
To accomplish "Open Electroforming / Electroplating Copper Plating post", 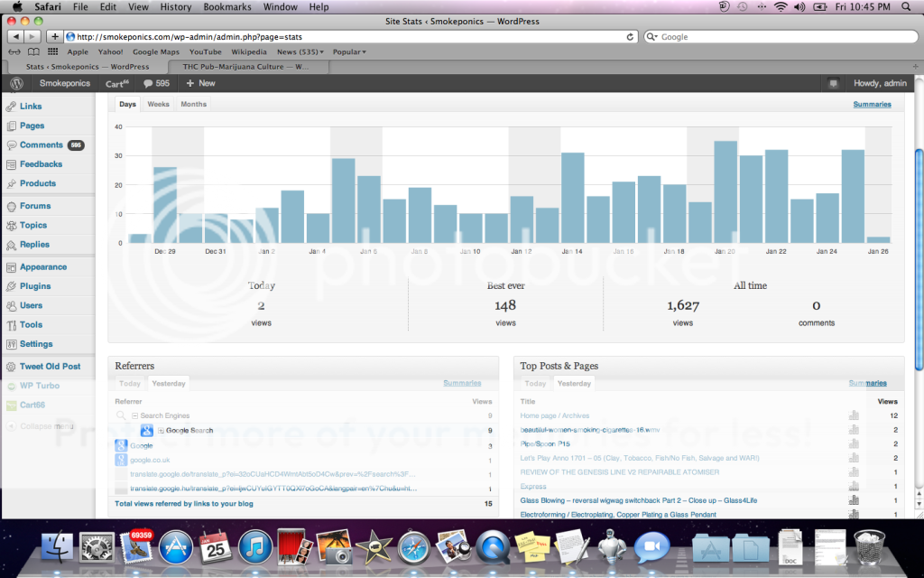I will 618,514.
